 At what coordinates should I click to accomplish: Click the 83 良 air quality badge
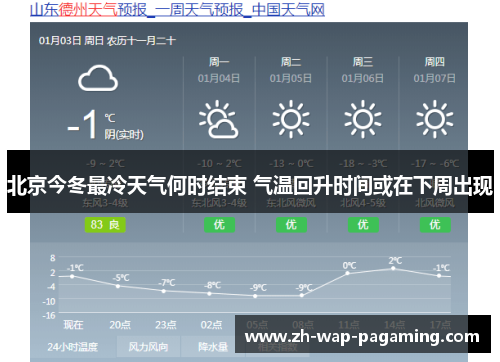click(x=105, y=225)
